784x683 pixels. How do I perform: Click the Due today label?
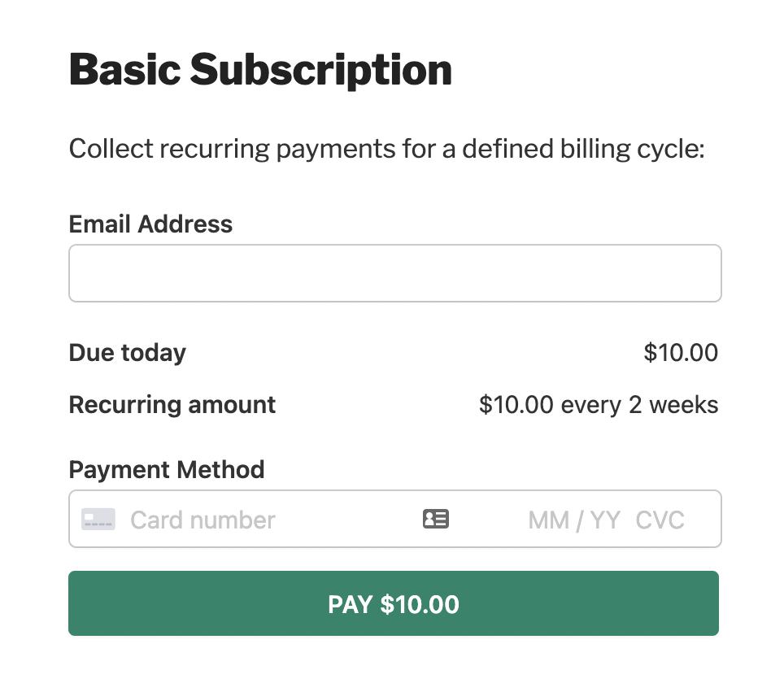[x=128, y=353]
